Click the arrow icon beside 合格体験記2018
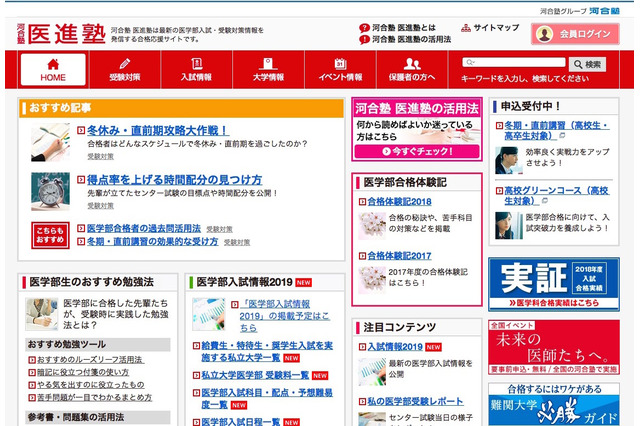This screenshot has width=640, height=426. 362,202
